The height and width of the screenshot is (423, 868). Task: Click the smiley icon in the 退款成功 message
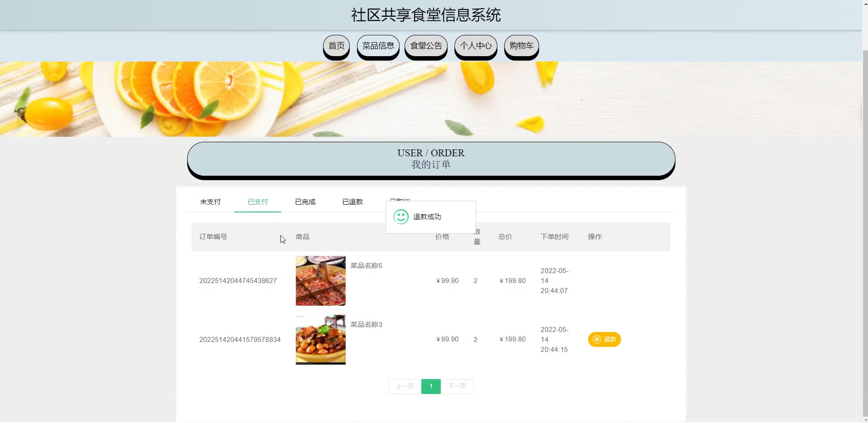(401, 217)
